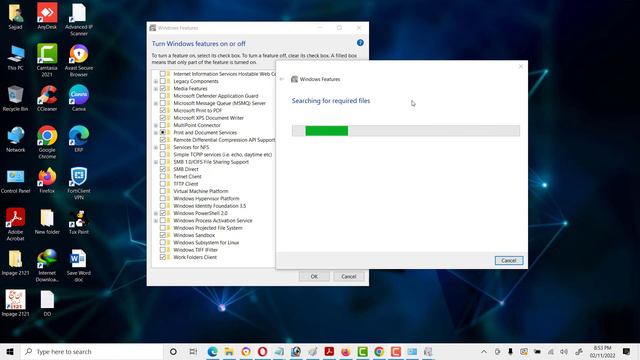Viewport: 640px width, 360px height.
Task: Open the Windows Start menu
Action: 10,351
